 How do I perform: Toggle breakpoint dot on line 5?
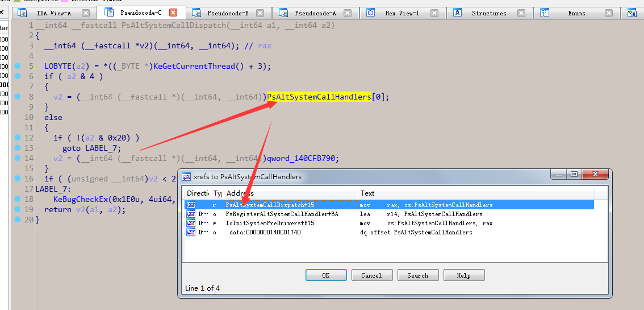[x=17, y=66]
